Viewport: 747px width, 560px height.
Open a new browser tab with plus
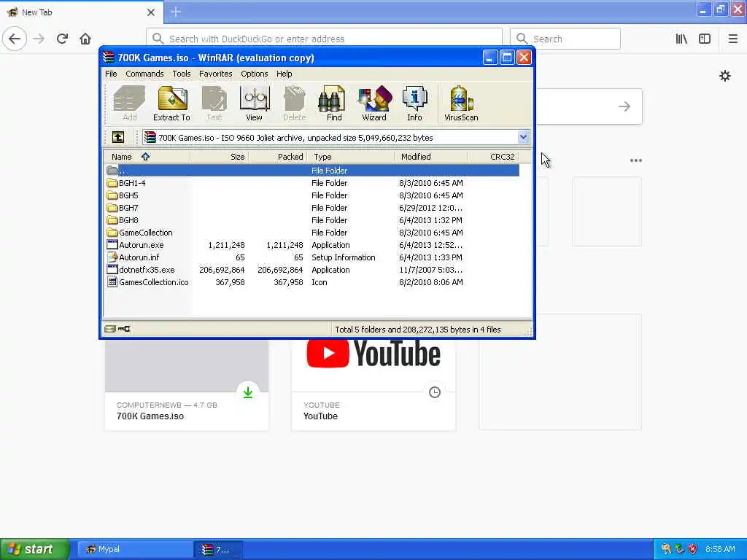[176, 12]
